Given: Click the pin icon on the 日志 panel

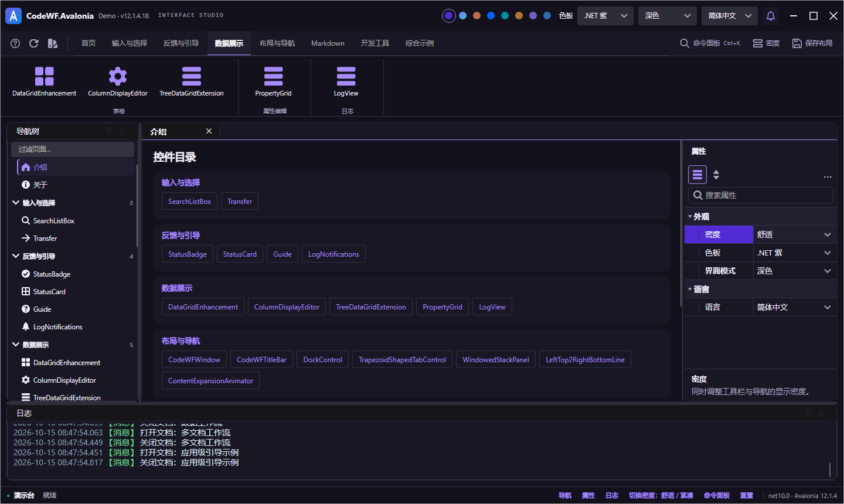Looking at the screenshot, I should click(x=808, y=413).
